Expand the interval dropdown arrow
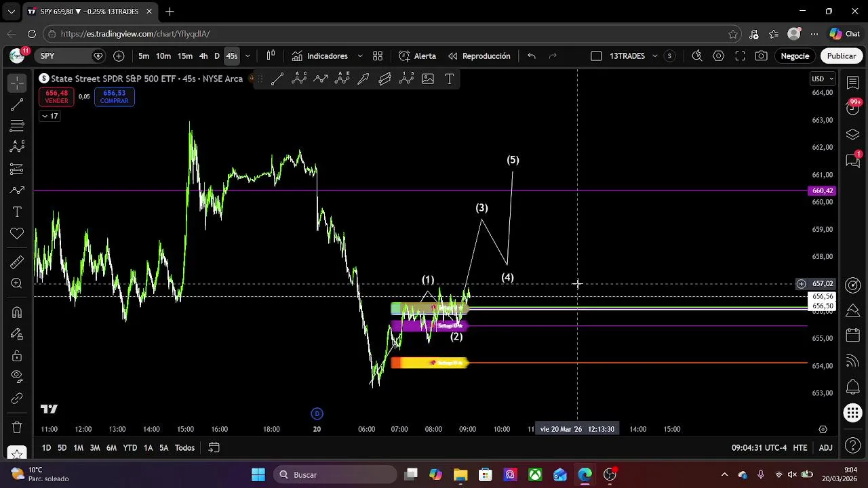This screenshot has width=868, height=488. 248,56
